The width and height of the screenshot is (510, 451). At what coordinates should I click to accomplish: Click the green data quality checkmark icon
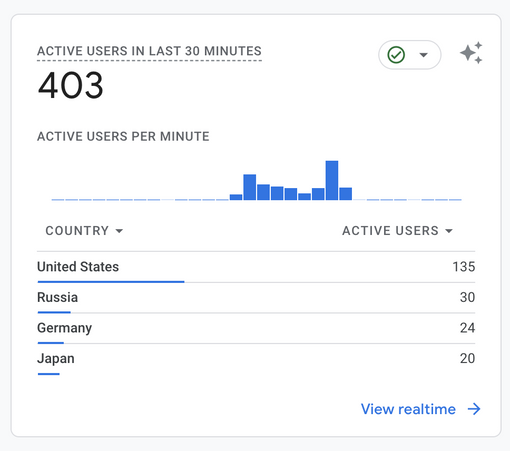[396, 55]
